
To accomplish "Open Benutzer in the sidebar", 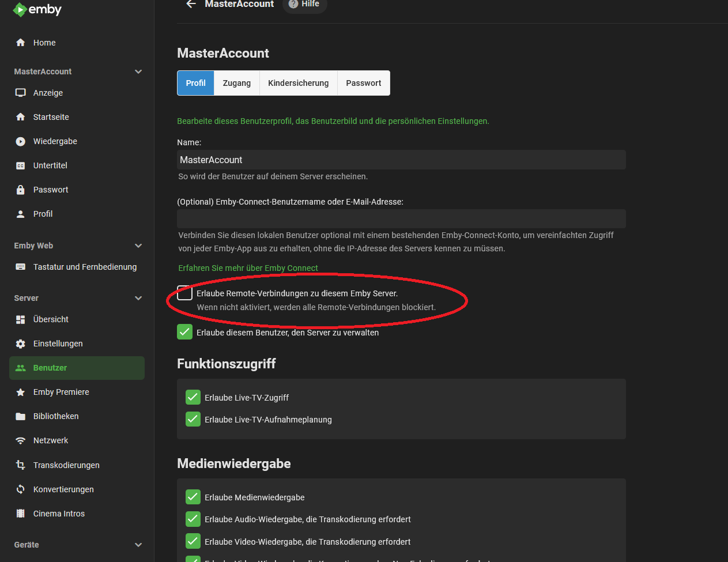I will click(x=77, y=368).
